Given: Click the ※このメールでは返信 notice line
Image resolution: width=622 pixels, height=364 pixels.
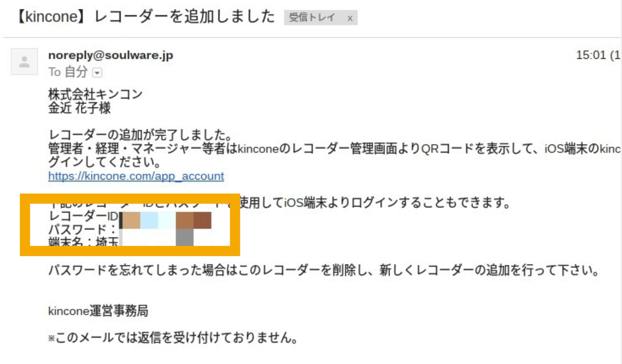Looking at the screenshot, I should pyautogui.click(x=173, y=338).
